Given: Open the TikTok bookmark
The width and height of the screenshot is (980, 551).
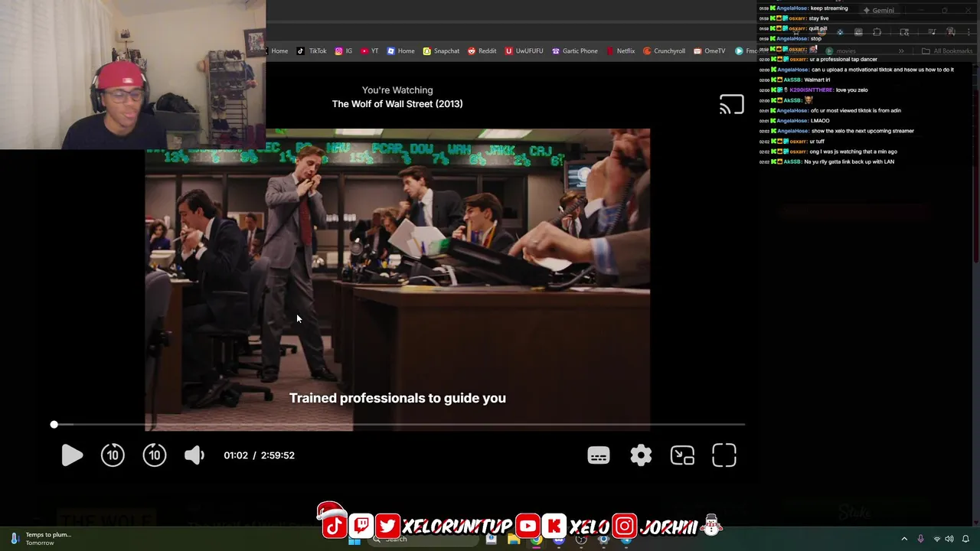Looking at the screenshot, I should coord(311,51).
